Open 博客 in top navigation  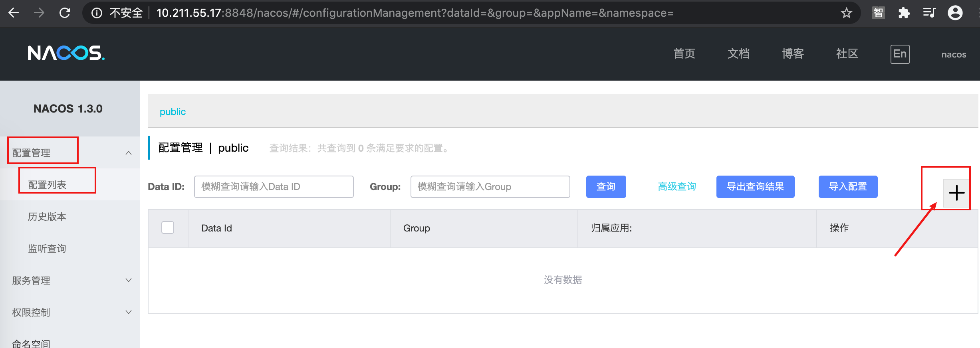pos(793,53)
